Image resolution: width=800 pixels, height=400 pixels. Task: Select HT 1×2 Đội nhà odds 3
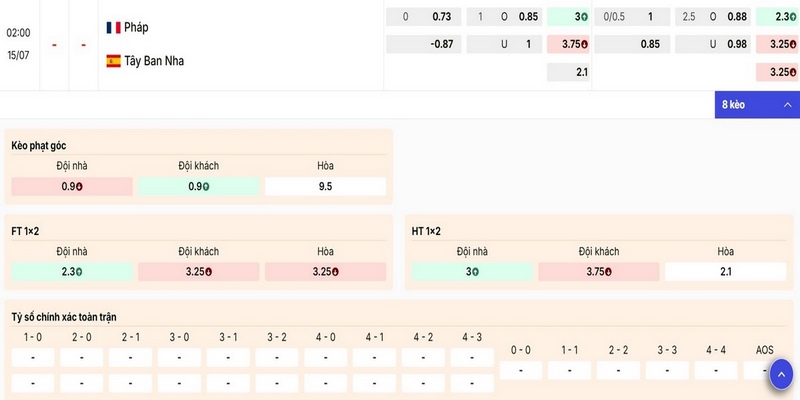(472, 272)
